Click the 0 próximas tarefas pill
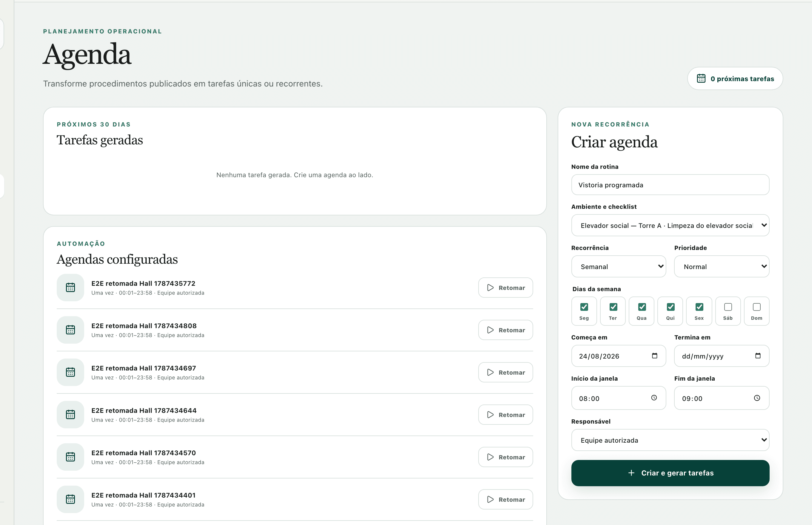Screen dimensions: 812x525 [735, 78]
